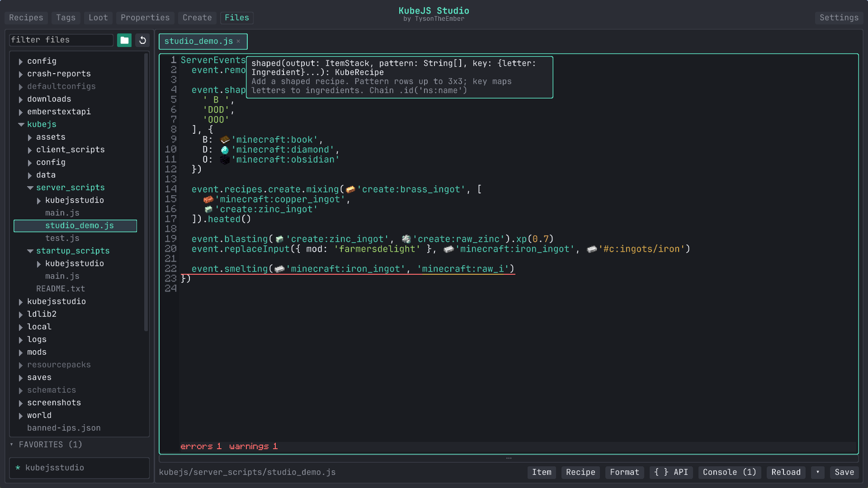
Task: Expand the config folder at tree root
Action: coord(21,61)
